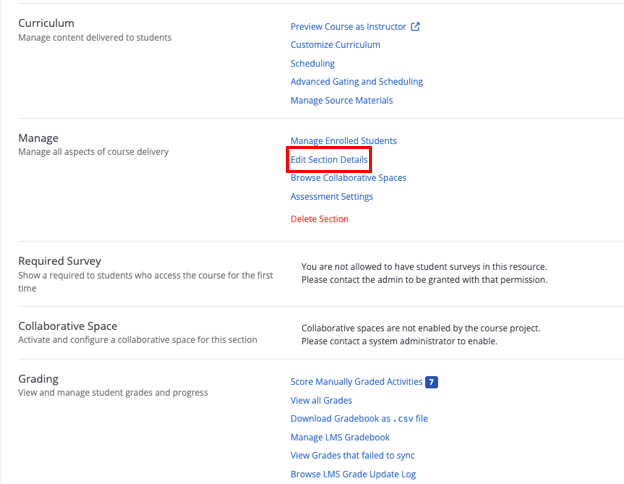Click Edit Section Details link
Image resolution: width=624 pixels, height=484 pixels.
[329, 160]
